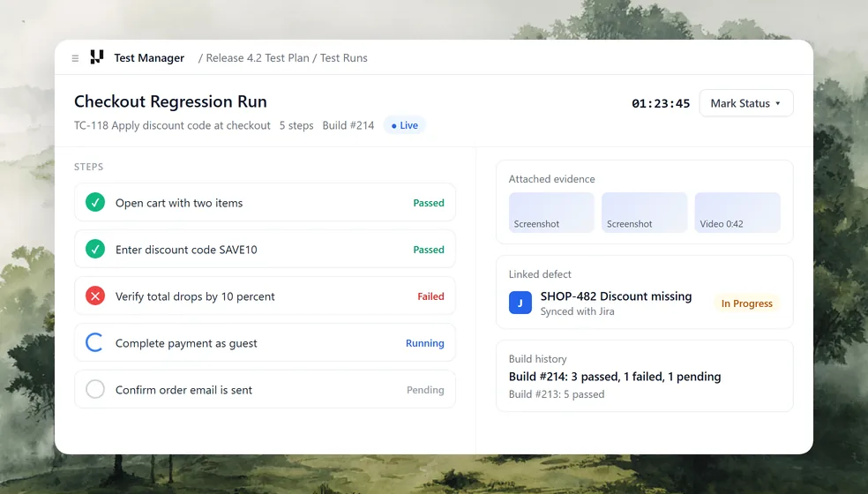
Task: Click the Linked defect heading
Action: pyautogui.click(x=540, y=274)
